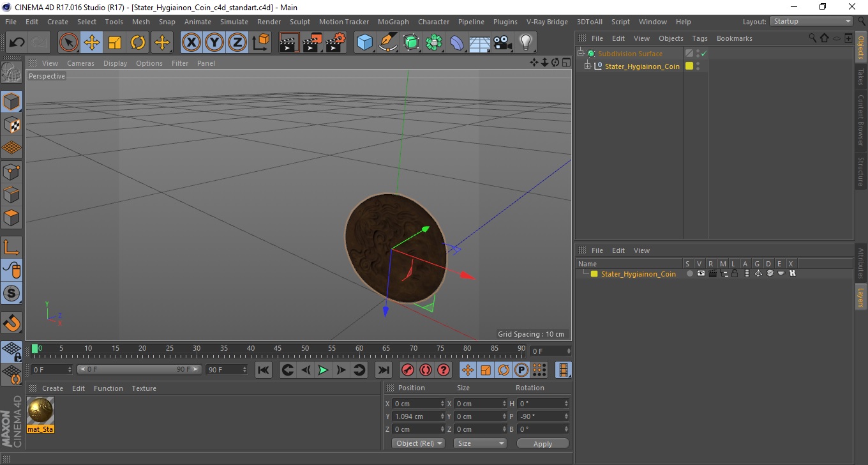Select the Rotate tool
868x465 pixels.
138,43
